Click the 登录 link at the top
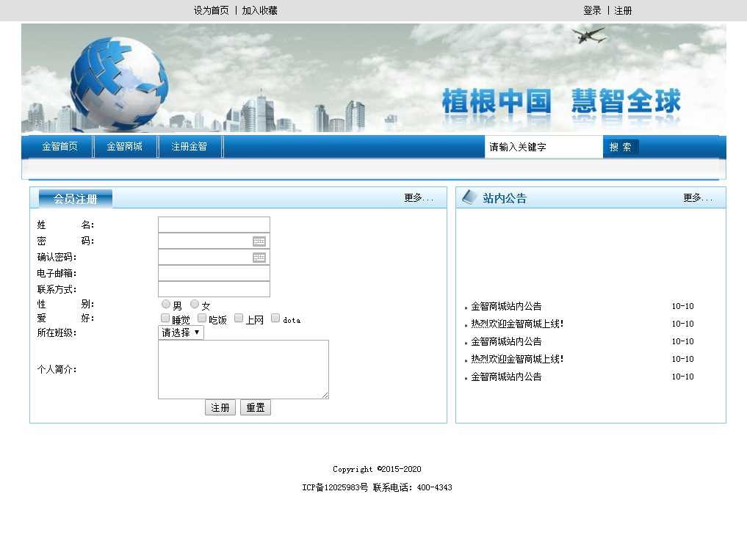Viewport: 747px width, 560px height. click(x=592, y=10)
